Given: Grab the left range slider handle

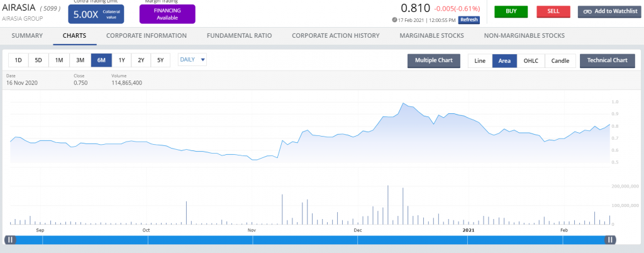Looking at the screenshot, I should (x=10, y=240).
